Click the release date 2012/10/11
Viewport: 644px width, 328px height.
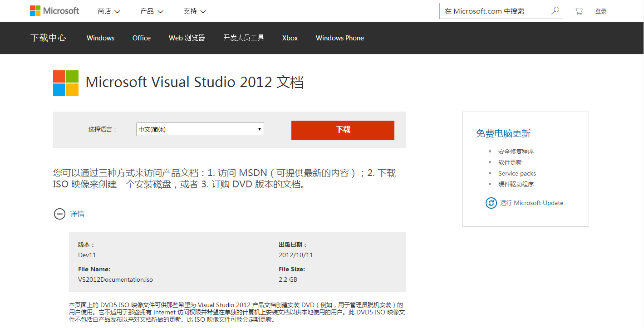296,255
